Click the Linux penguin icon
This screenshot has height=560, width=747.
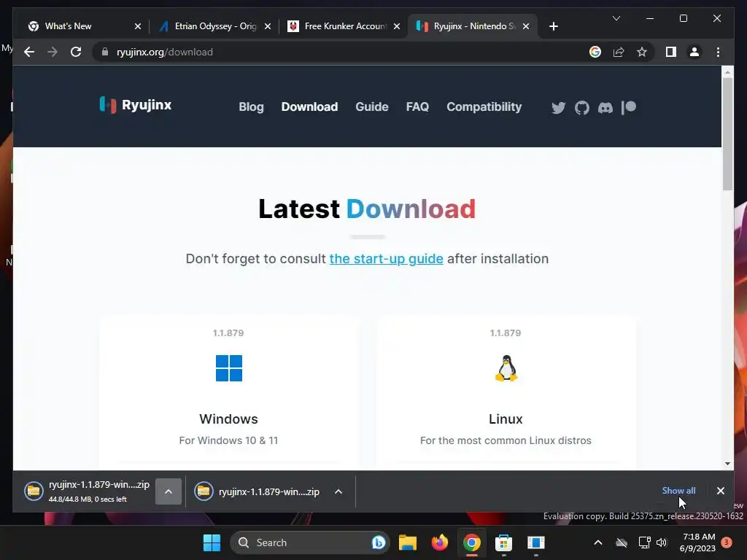click(x=506, y=368)
